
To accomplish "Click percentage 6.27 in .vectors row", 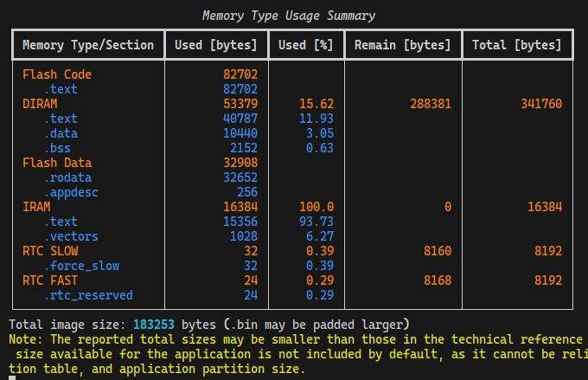I will tap(320, 236).
